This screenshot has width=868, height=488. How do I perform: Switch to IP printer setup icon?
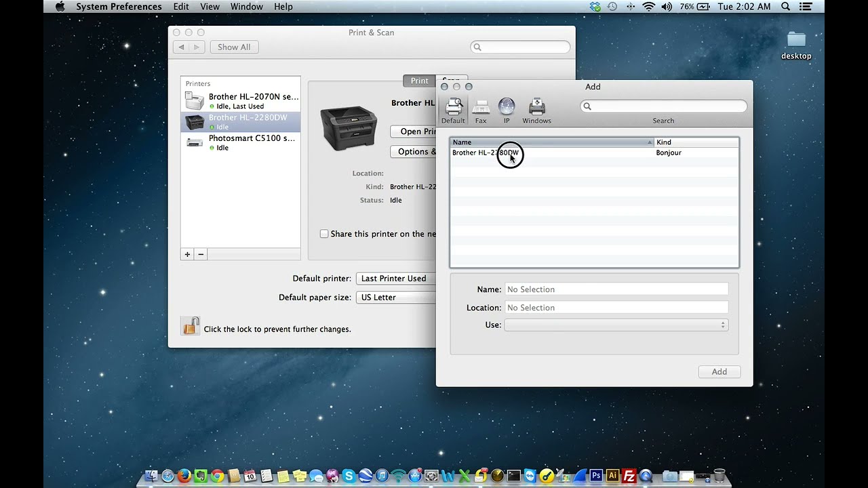pos(507,111)
